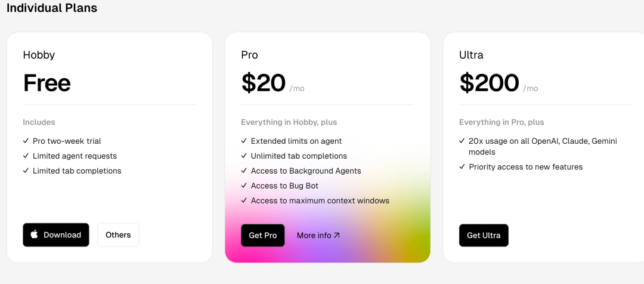The width and height of the screenshot is (644, 284).
Task: Select the Get Ultra button
Action: [x=484, y=236]
